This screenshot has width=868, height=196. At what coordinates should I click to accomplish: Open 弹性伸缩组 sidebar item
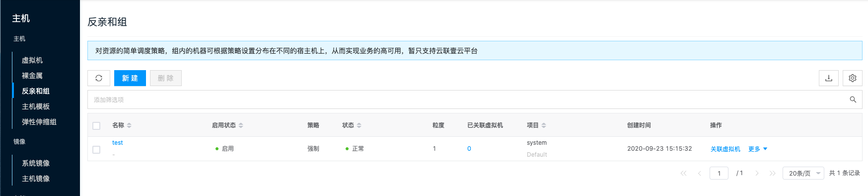pyautogui.click(x=39, y=122)
